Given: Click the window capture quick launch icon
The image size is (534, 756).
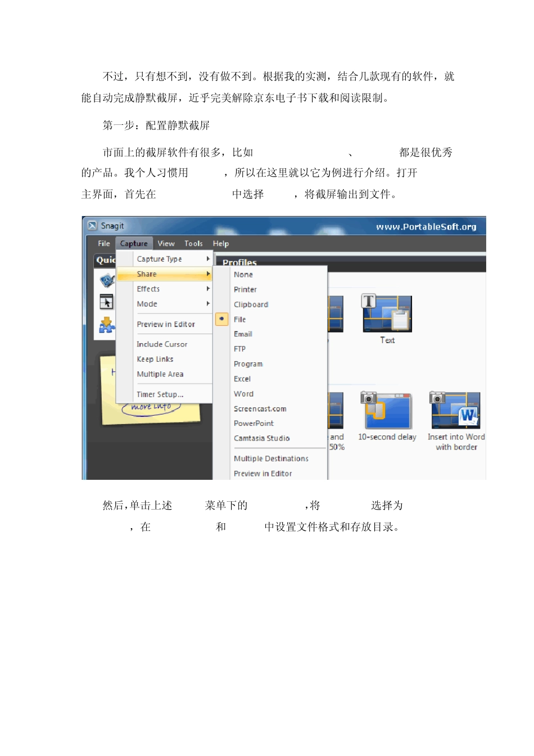Looking at the screenshot, I should click(x=106, y=302).
